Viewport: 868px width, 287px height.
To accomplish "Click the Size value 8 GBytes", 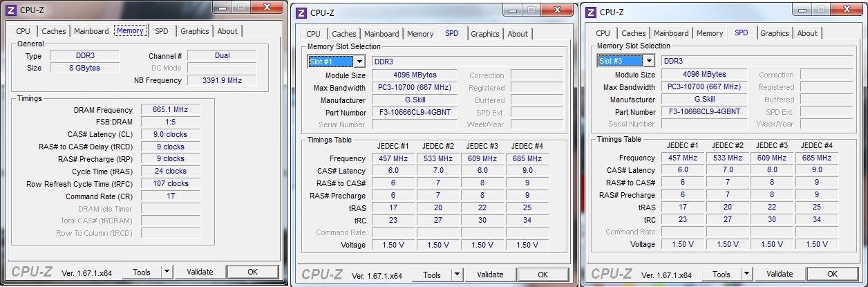I will point(84,68).
